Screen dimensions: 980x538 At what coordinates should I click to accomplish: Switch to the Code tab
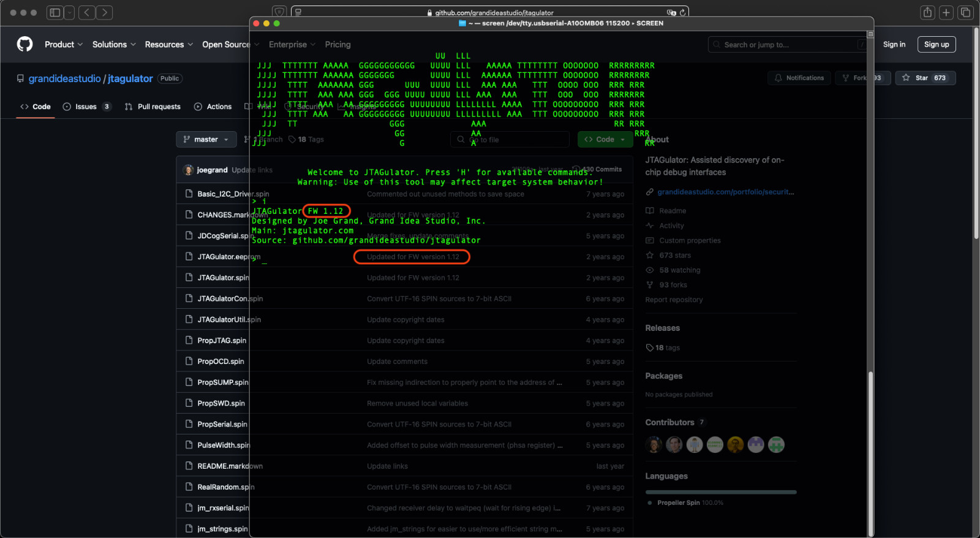36,107
